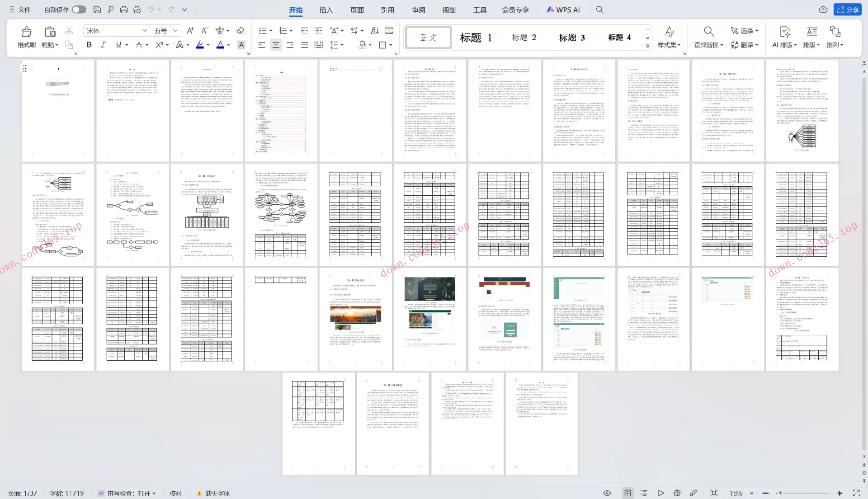
Task: Switch to the Insert (插入) tab
Action: pyautogui.click(x=326, y=10)
